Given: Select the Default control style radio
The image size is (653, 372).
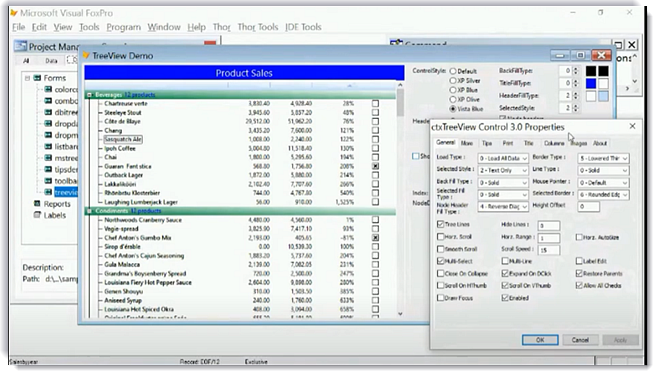Looking at the screenshot, I should 453,71.
